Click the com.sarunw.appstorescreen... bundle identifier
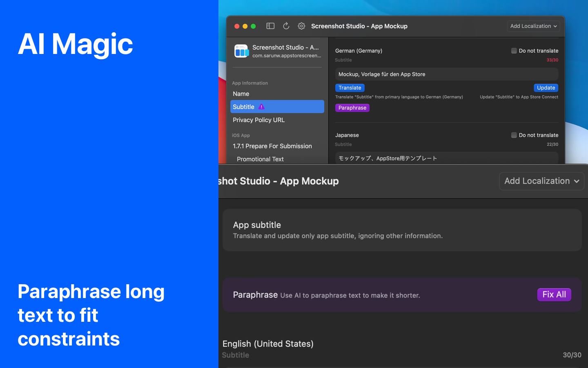 [287, 56]
